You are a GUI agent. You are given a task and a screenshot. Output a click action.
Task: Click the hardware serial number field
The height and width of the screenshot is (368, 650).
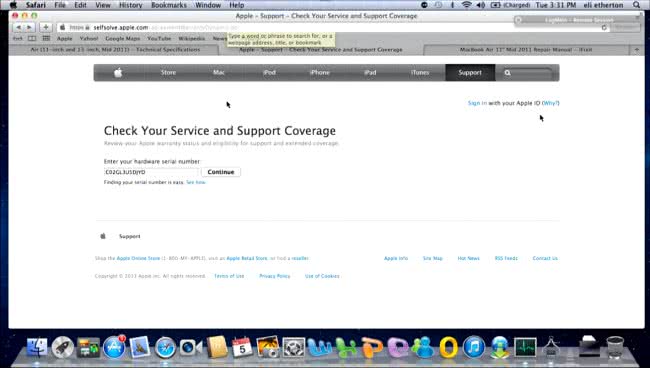pos(152,172)
